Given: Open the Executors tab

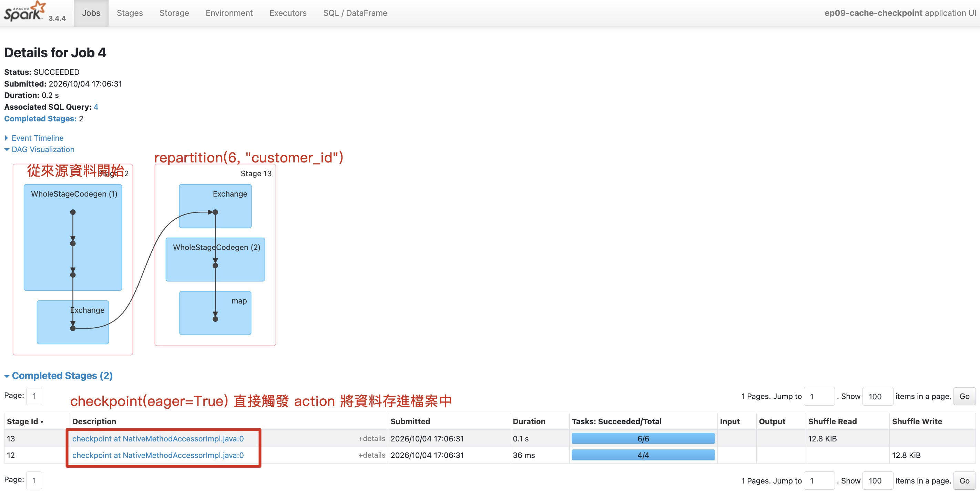Looking at the screenshot, I should coord(288,13).
